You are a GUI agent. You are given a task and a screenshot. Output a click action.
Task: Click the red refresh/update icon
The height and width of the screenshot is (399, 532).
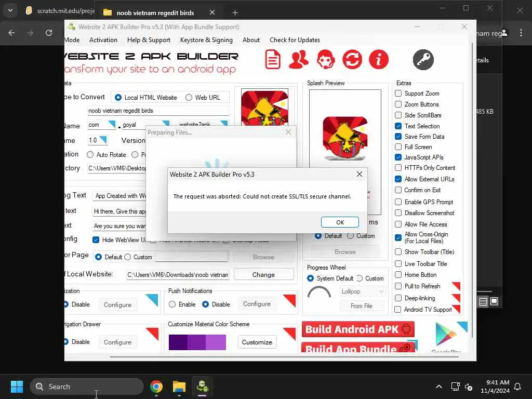(x=352, y=59)
